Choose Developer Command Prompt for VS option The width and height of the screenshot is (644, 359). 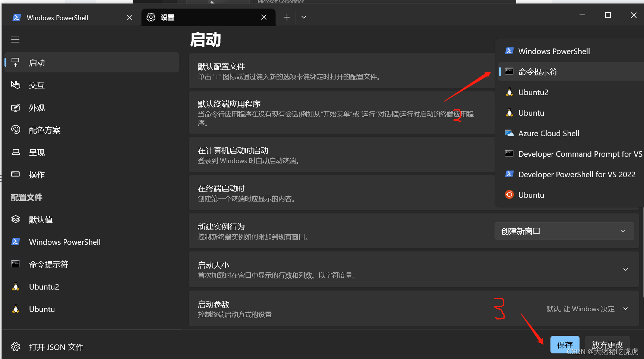571,153
